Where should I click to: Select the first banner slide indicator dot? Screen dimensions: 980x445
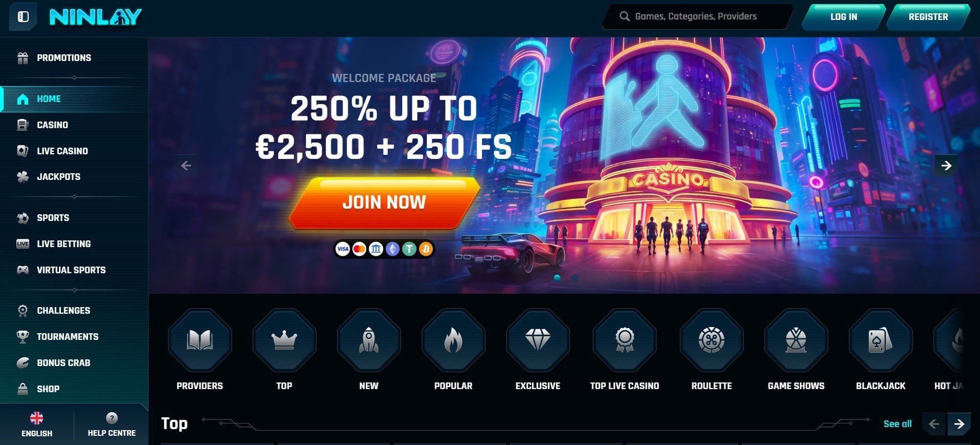(x=557, y=278)
